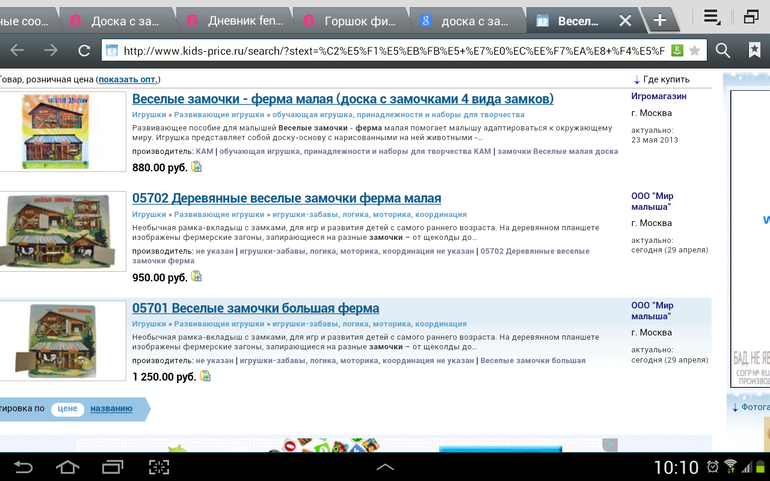Tap the Android home button
Image resolution: width=770 pixels, height=481 pixels.
pos(67,467)
